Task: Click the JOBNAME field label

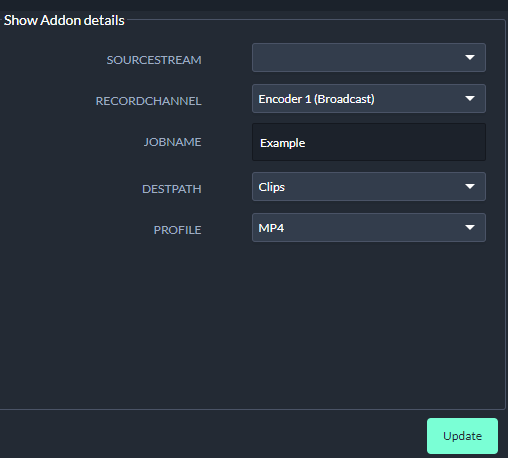Action: point(172,142)
